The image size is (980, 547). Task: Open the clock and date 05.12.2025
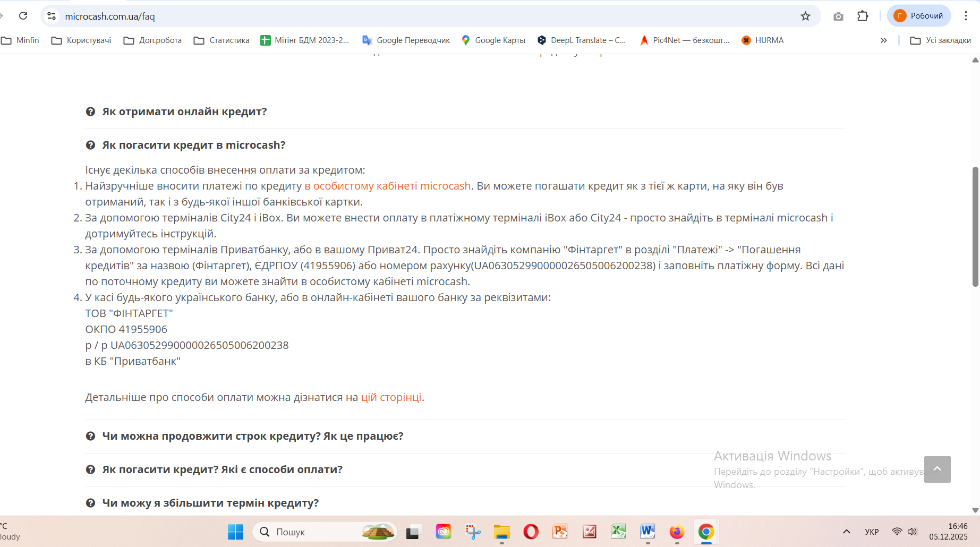(x=949, y=532)
